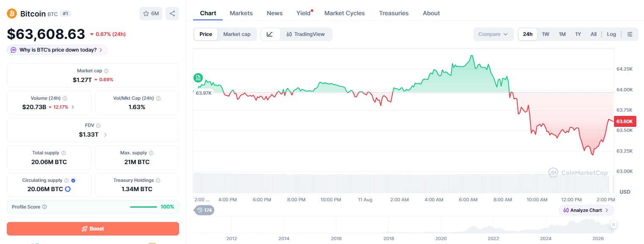This screenshot has width=644, height=244.
Task: Open the Compare dropdown
Action: pyautogui.click(x=493, y=34)
